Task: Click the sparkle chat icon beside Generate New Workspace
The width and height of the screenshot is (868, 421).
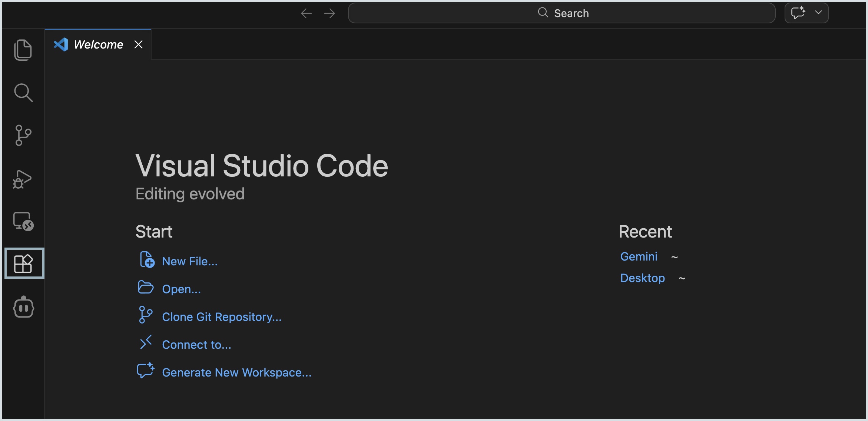Action: click(x=146, y=370)
